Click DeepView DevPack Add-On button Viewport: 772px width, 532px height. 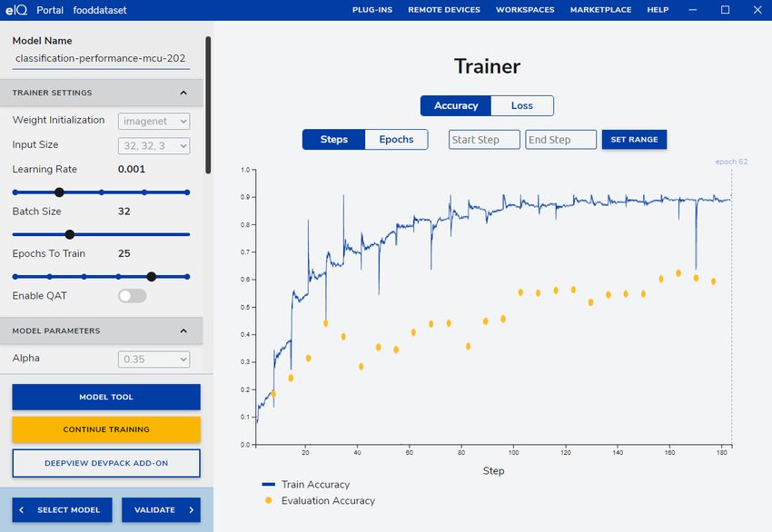coord(106,463)
